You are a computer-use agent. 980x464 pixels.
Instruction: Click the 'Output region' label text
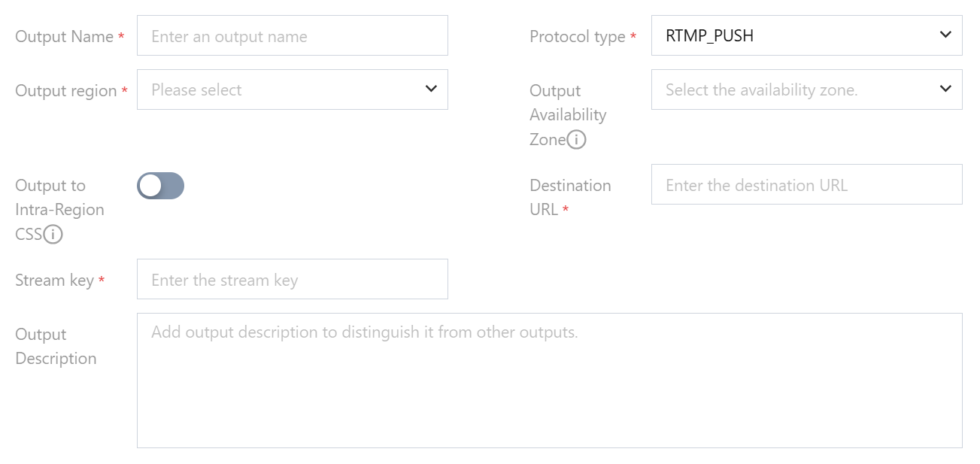[x=65, y=91]
